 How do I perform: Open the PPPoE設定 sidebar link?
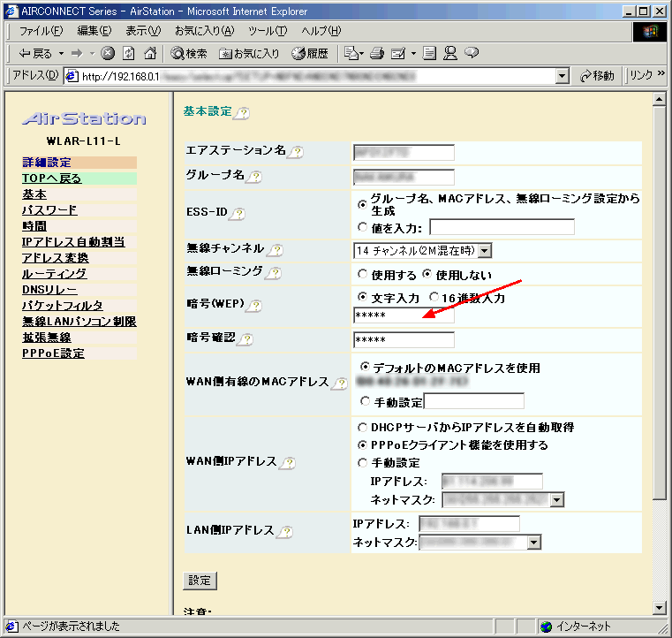53,353
